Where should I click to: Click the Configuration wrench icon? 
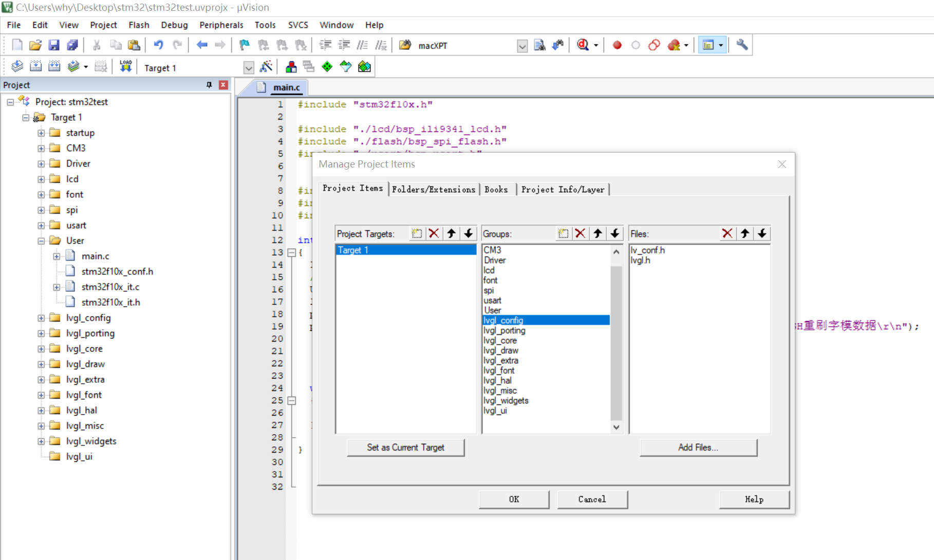tap(741, 45)
